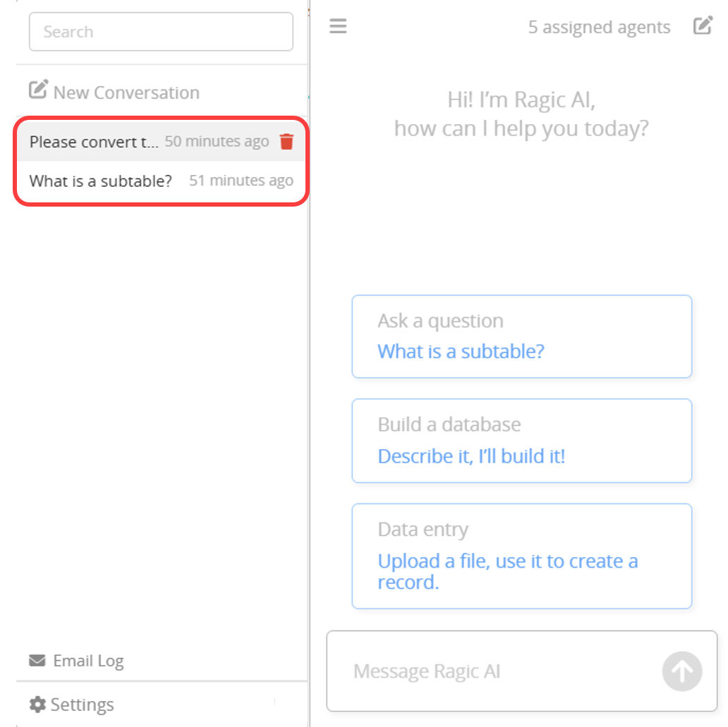Click the New Conversation pencil icon
728x727 pixels.
point(37,91)
